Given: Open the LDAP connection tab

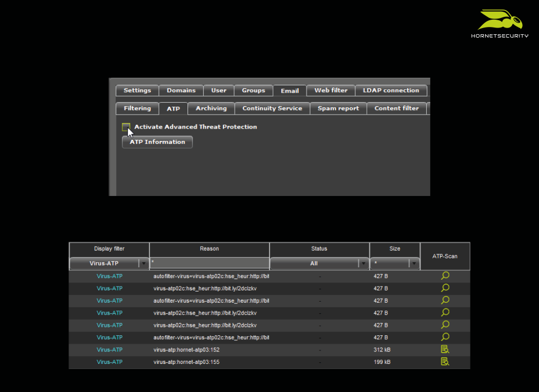Looking at the screenshot, I should [391, 90].
